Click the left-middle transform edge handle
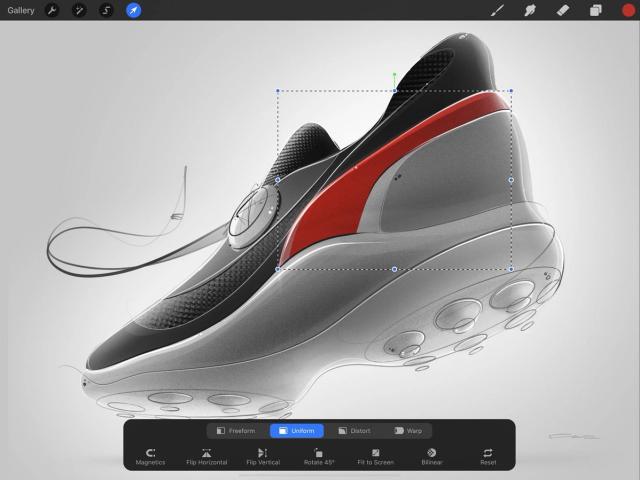This screenshot has width=640, height=480. (278, 180)
